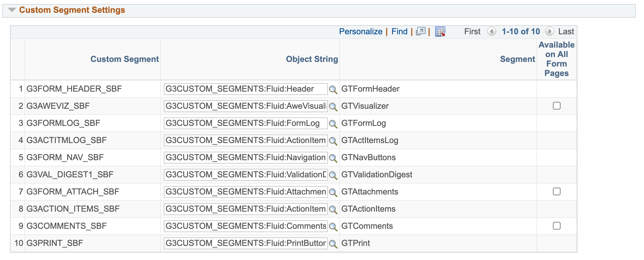Select the G3FORM_HEADER_SBF custom segment text

click(x=74, y=89)
